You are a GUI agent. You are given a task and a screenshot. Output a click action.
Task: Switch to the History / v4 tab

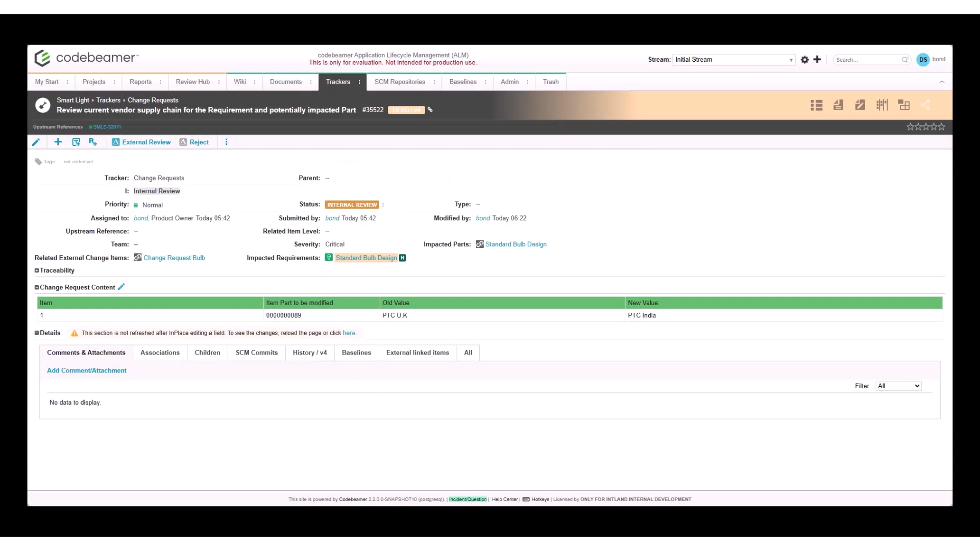310,353
